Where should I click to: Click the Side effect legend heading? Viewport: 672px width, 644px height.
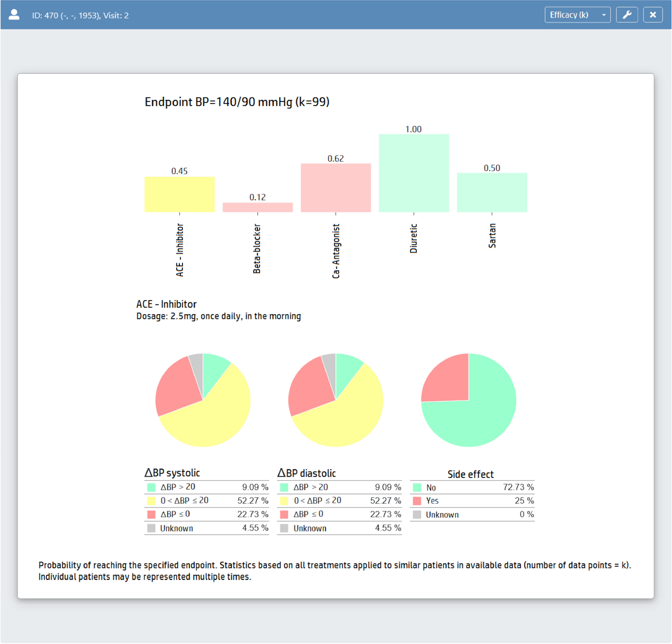pyautogui.click(x=470, y=474)
